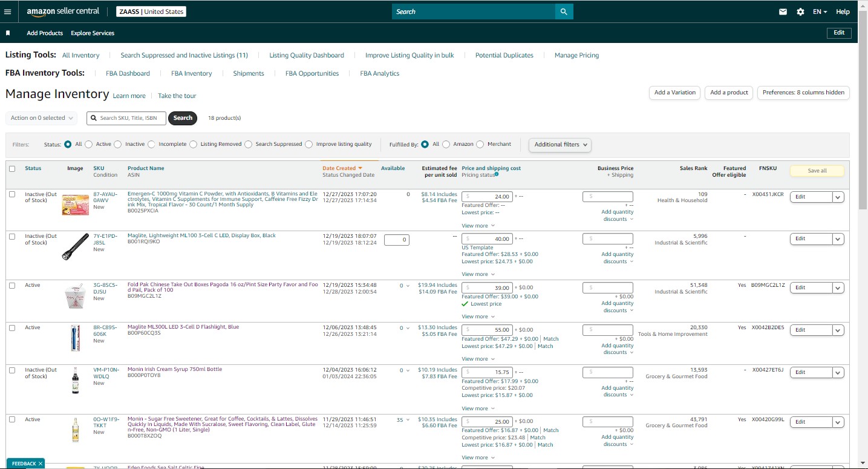Click the Maglite ML100 available quantity field
The image size is (868, 469).
tap(396, 240)
